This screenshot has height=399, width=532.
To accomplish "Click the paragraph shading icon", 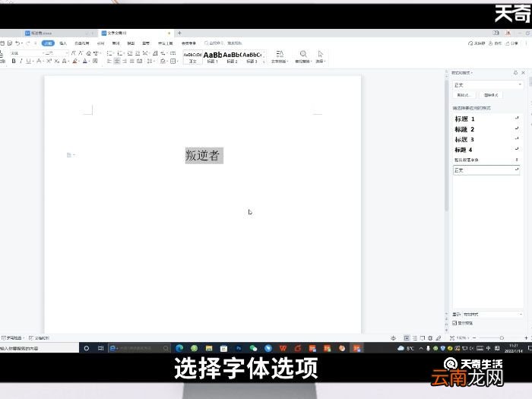I will [x=163, y=61].
